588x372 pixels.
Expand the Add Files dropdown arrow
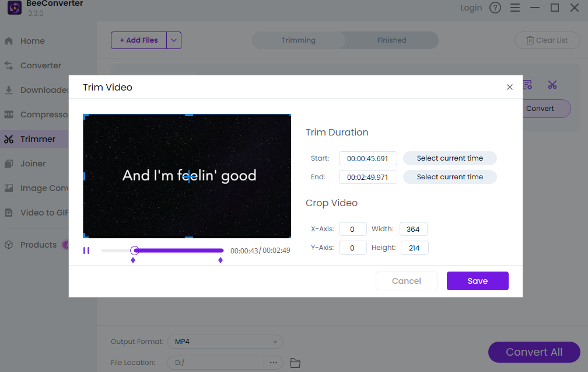[x=174, y=40]
